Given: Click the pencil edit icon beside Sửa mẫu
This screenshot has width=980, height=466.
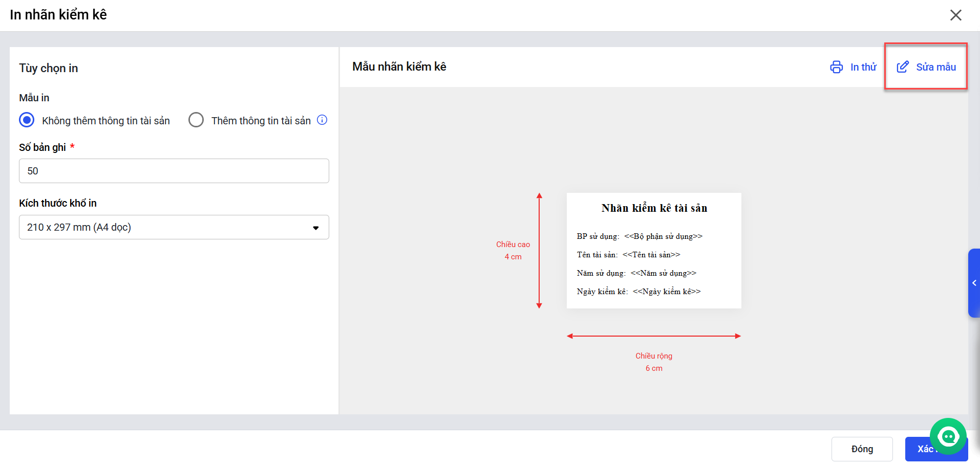Looking at the screenshot, I should pos(903,67).
